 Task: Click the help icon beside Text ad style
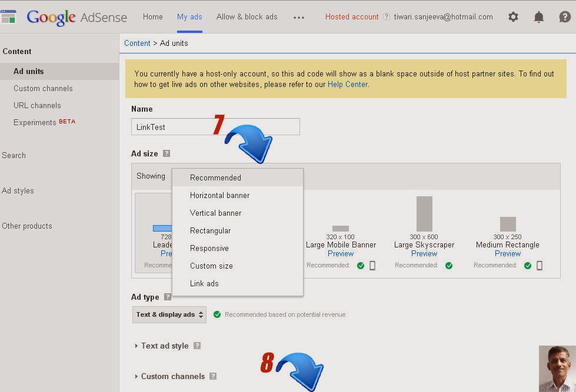pyautogui.click(x=197, y=346)
